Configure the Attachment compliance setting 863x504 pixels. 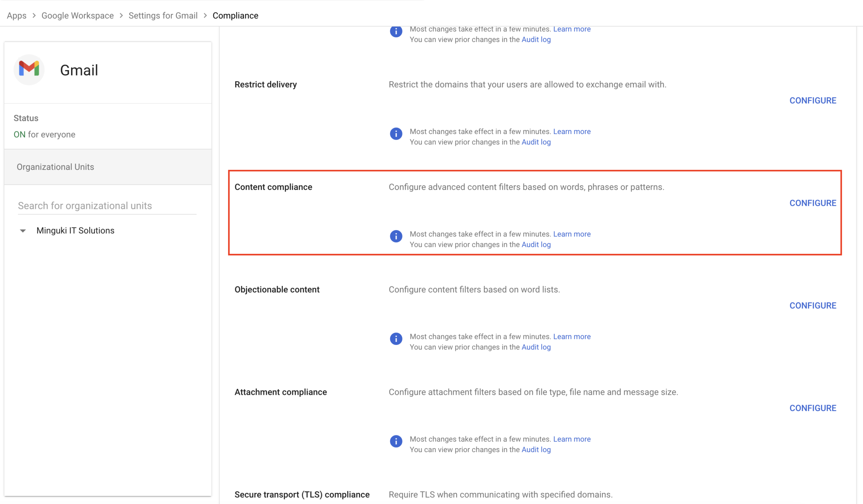[x=813, y=408]
